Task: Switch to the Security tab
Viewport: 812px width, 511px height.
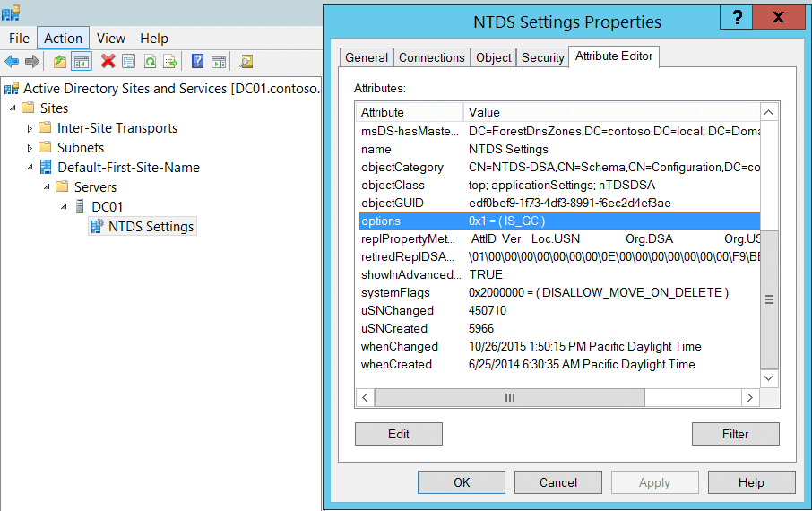Action: click(x=542, y=57)
